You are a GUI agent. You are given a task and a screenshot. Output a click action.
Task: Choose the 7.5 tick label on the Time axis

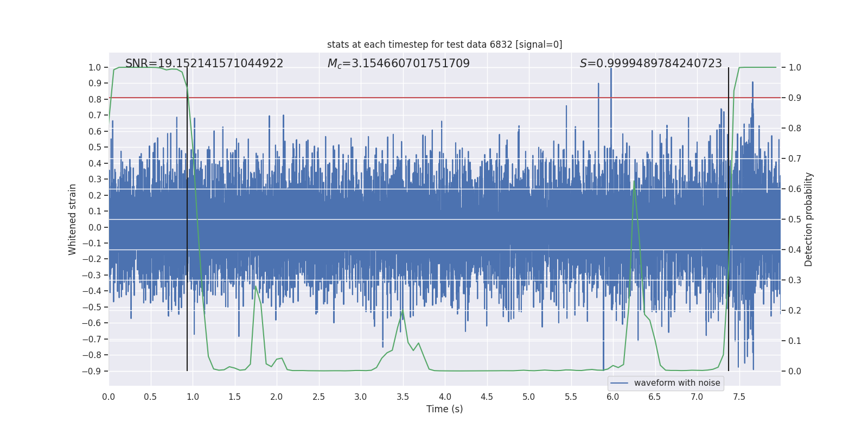point(739,397)
